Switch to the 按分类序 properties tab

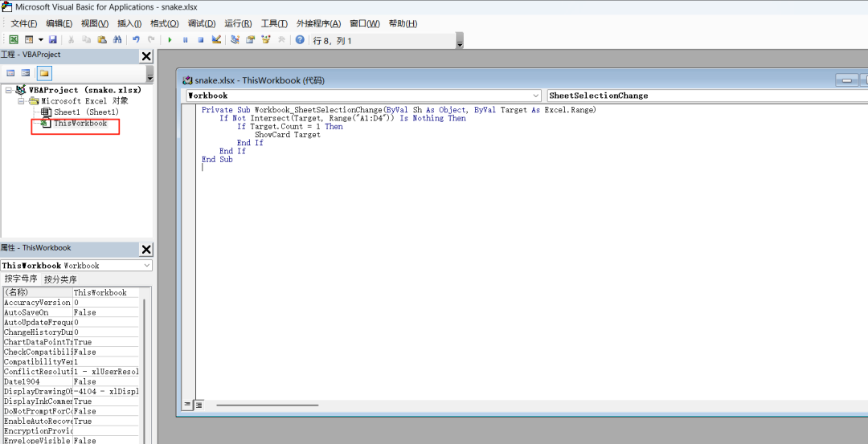tap(61, 279)
